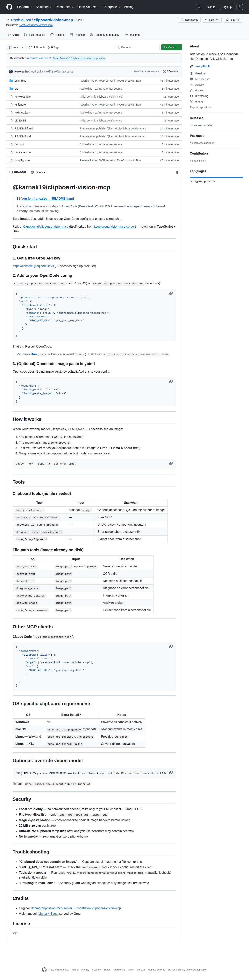Open the 0eaf509 commit hash link
Viewport: 249px width, 980px height.
coord(138,72)
